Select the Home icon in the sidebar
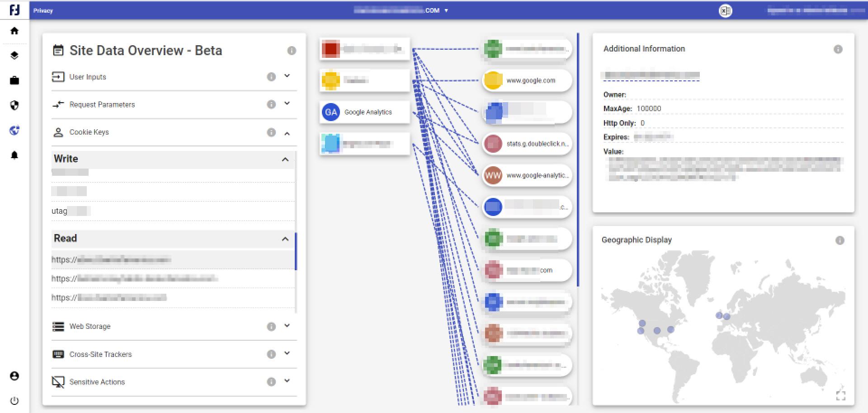Viewport: 868px width, 413px height. click(14, 31)
